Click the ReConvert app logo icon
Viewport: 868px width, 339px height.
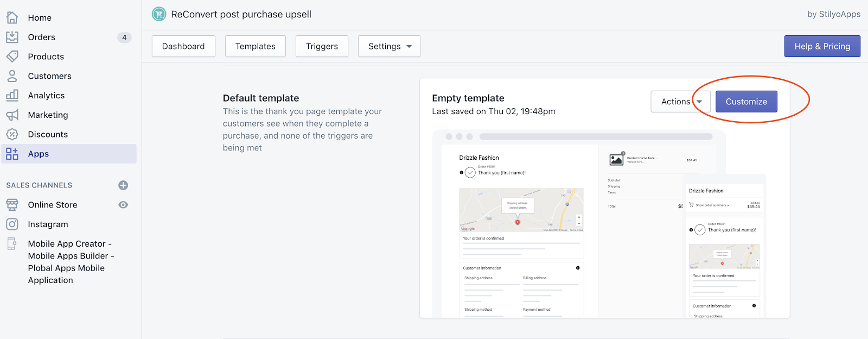159,14
